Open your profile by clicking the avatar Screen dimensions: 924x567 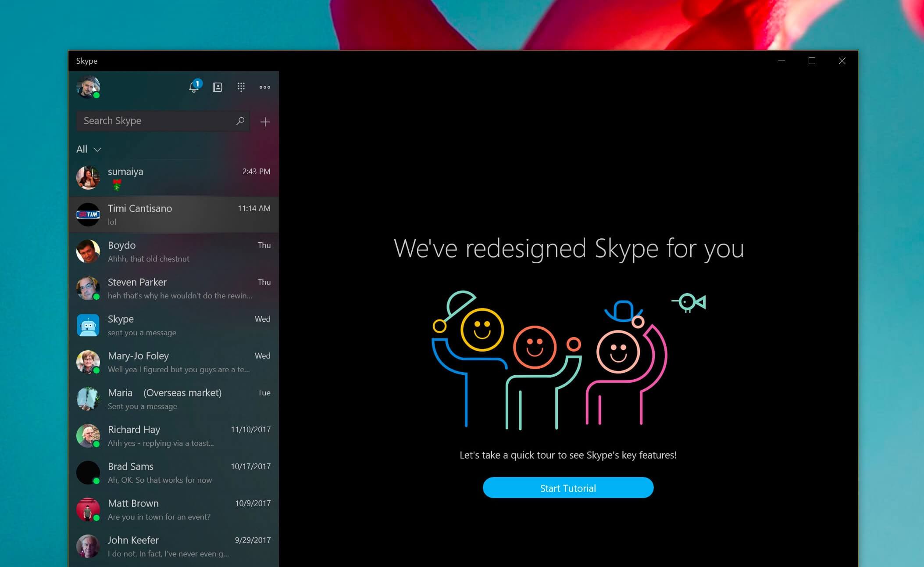[x=88, y=87]
